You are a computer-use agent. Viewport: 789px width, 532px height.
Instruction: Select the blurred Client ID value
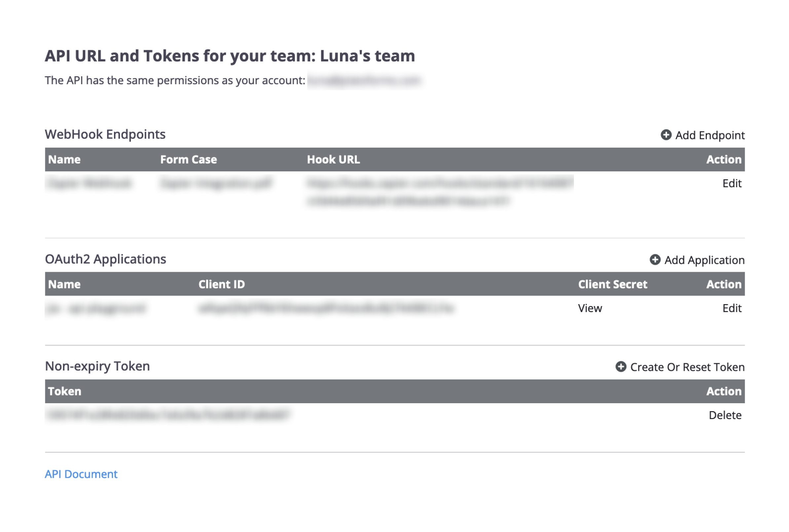click(326, 308)
